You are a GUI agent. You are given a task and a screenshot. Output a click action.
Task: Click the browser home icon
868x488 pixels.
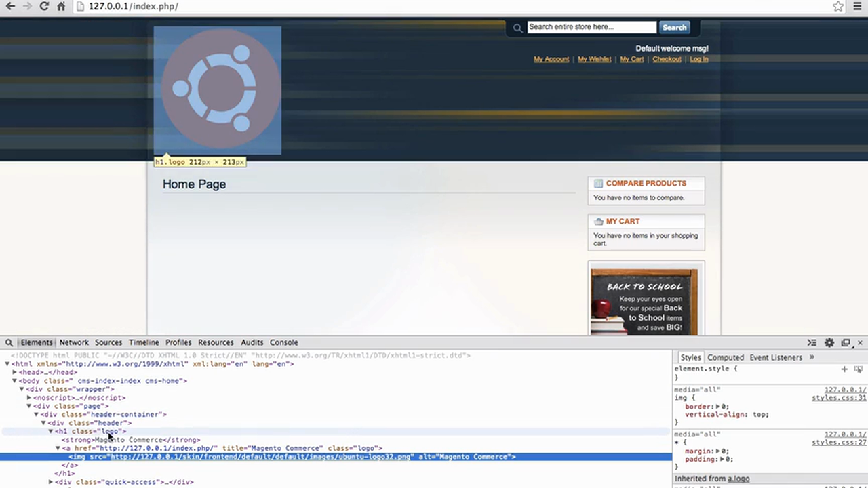(x=60, y=6)
